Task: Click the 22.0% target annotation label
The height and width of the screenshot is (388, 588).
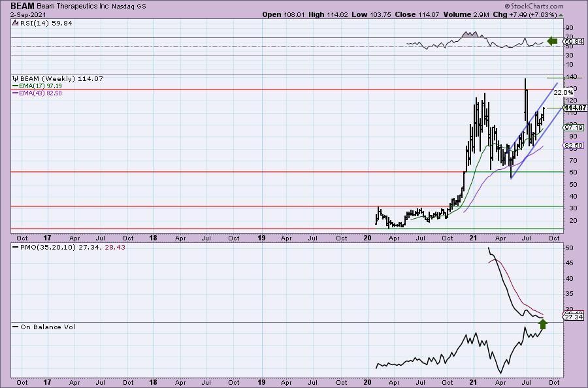Action: (563, 93)
